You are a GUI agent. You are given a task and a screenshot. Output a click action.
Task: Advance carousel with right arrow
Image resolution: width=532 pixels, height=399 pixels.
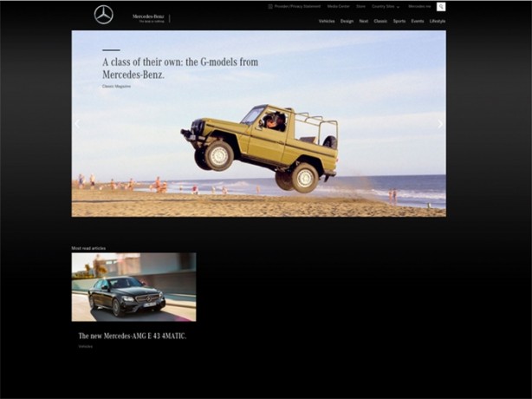click(439, 124)
